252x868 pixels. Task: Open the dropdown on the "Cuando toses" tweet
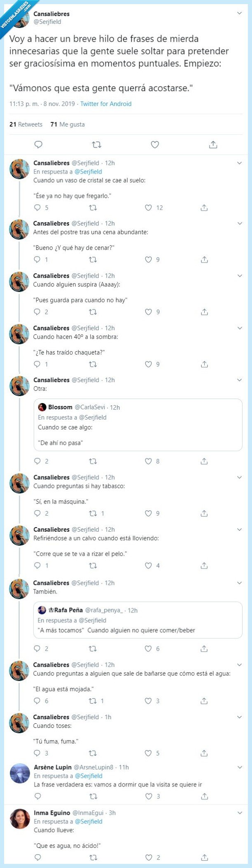tap(239, 716)
